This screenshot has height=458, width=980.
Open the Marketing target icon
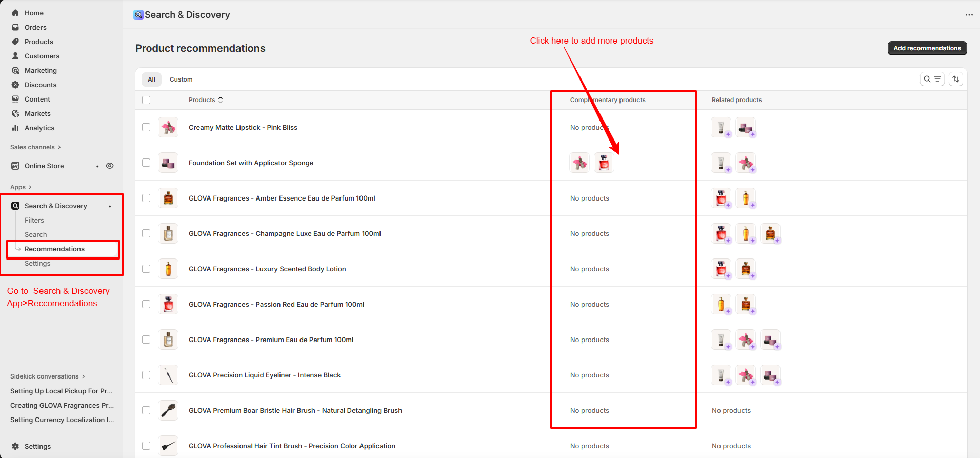click(15, 70)
